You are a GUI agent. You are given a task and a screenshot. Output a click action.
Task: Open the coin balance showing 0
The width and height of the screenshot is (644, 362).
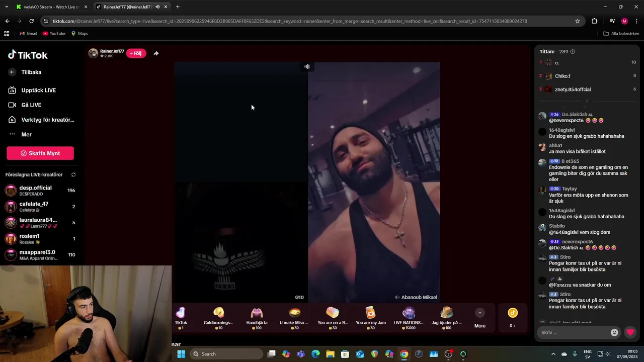512,318
